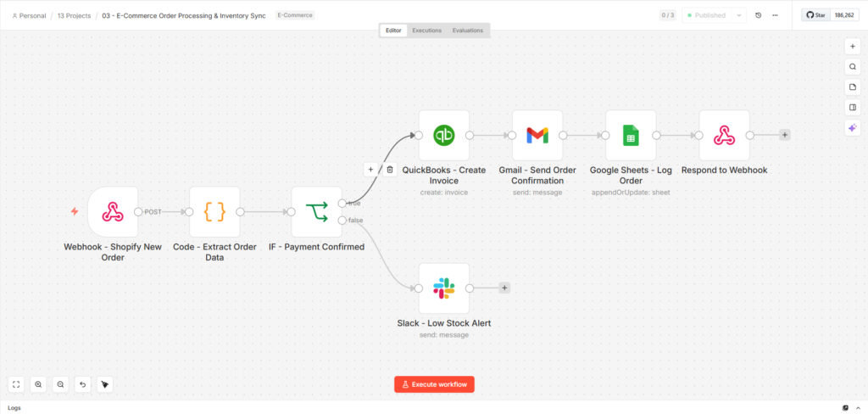Screen dimensions: 868x414
Task: Click the GitHub Star button
Action: click(x=816, y=15)
